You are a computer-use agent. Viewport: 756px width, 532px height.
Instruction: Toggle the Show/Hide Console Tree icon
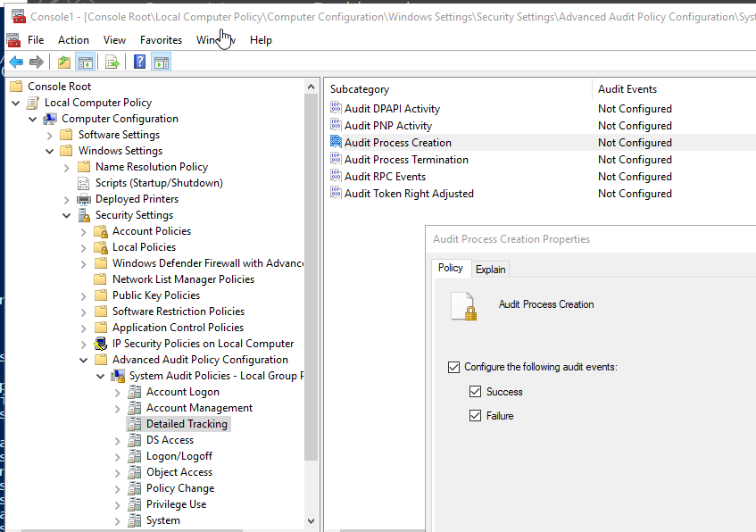click(86, 62)
